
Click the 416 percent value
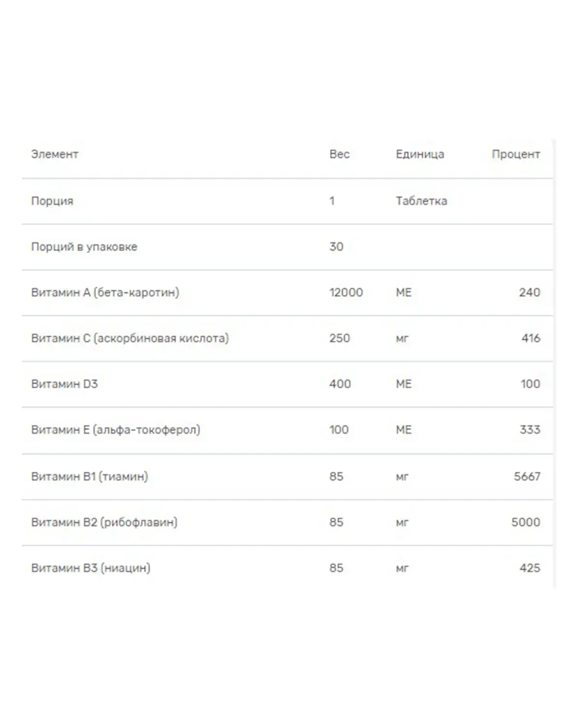[531, 338]
